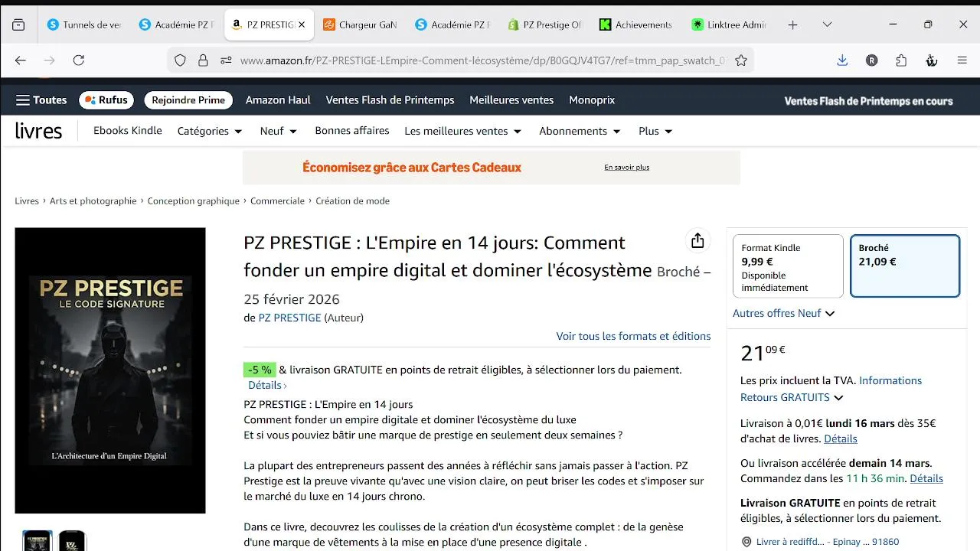Click the share icon beside the book title
Viewport: 980px width, 551px height.
pyautogui.click(x=697, y=241)
